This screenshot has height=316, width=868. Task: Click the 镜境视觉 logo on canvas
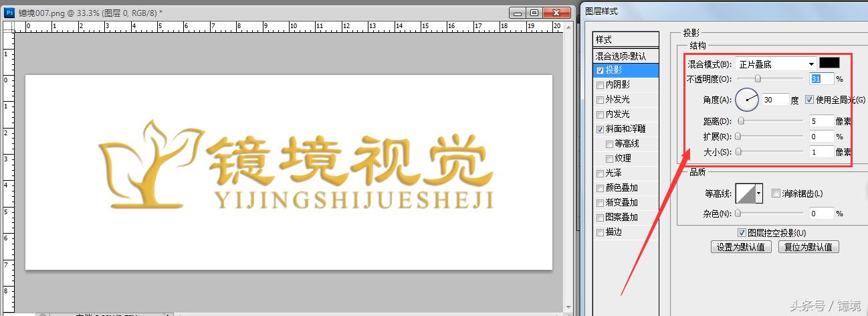pyautogui.click(x=296, y=165)
